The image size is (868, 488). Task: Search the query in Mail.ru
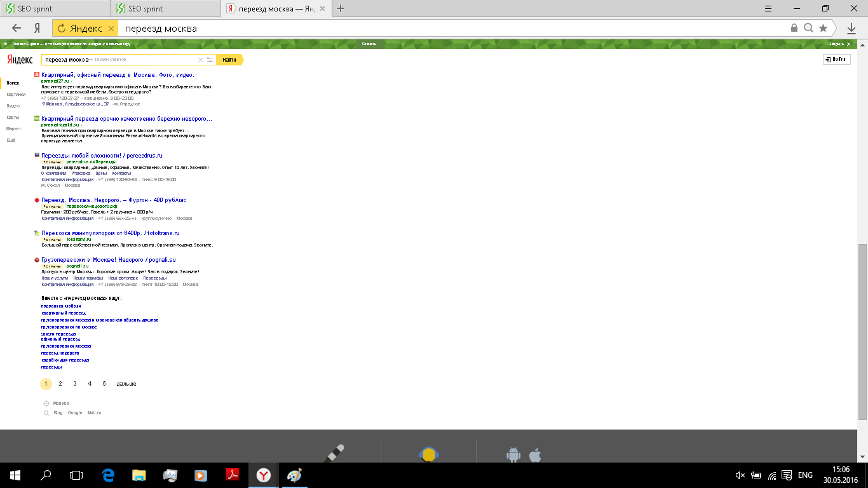pyautogui.click(x=95, y=413)
